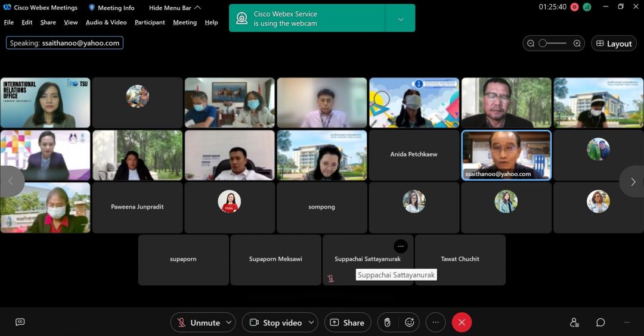Click the video thumbnail size slider
The image size is (644, 336).
(553, 43)
